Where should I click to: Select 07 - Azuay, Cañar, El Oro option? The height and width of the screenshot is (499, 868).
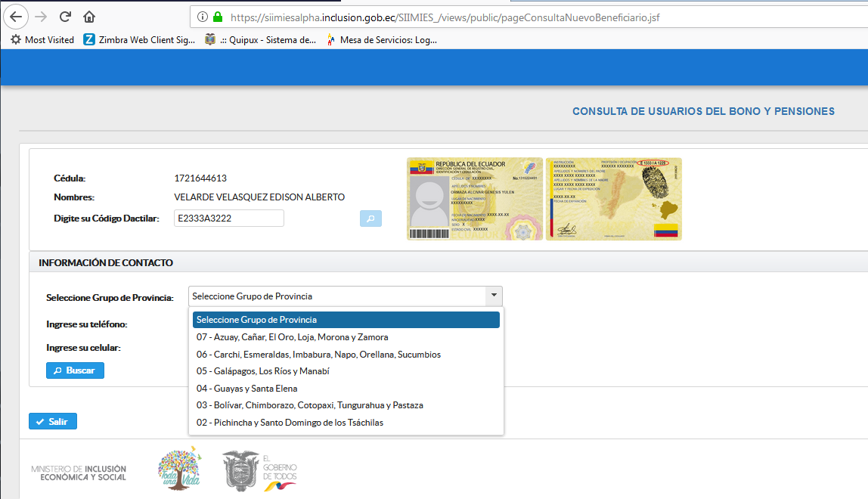click(x=292, y=337)
